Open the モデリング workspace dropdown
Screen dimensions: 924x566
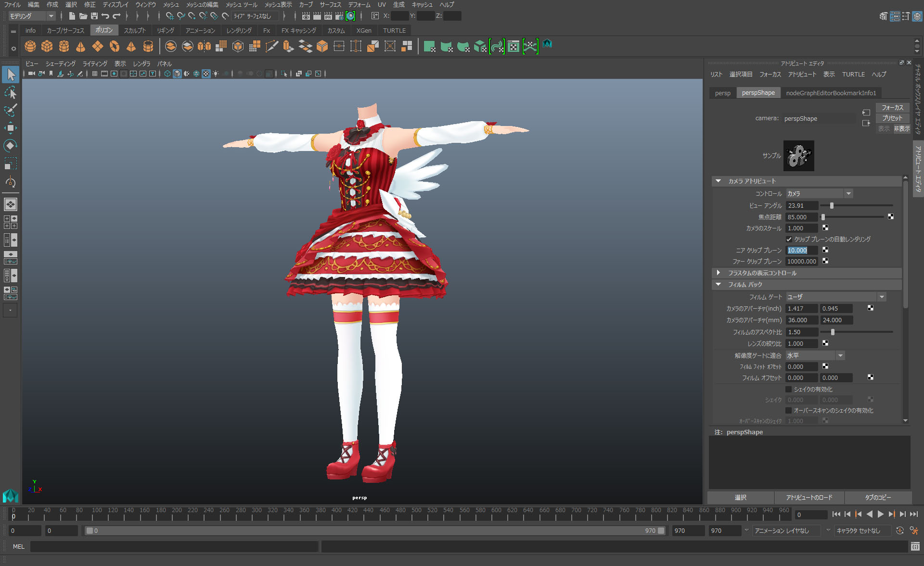(32, 16)
